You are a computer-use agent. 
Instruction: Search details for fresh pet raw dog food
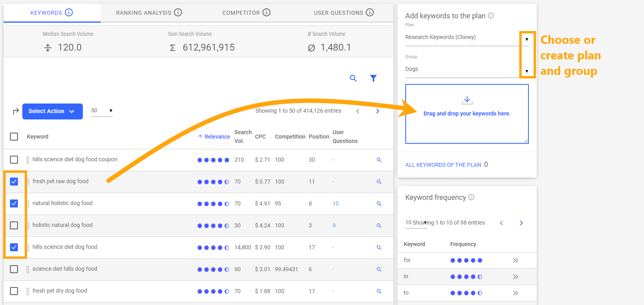pos(379,182)
